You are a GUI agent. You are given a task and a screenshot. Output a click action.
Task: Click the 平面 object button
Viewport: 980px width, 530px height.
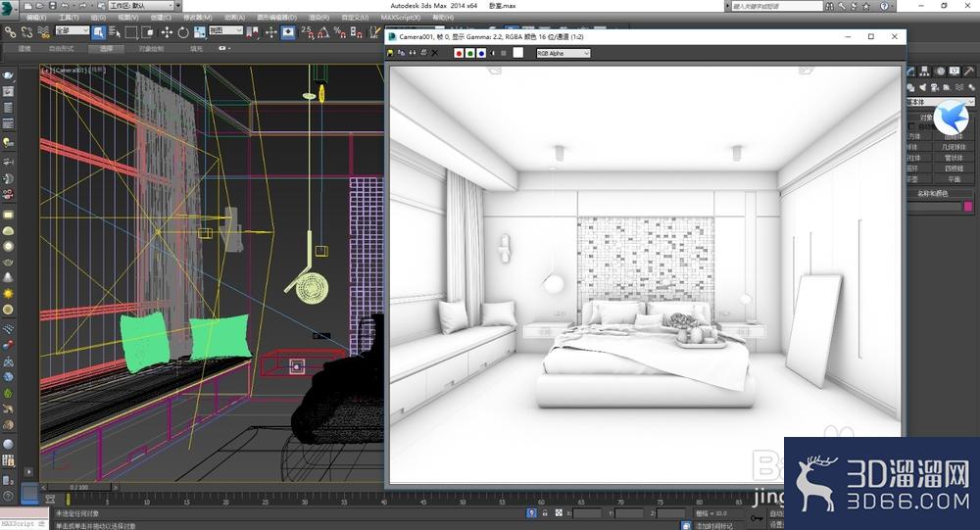pos(954,178)
